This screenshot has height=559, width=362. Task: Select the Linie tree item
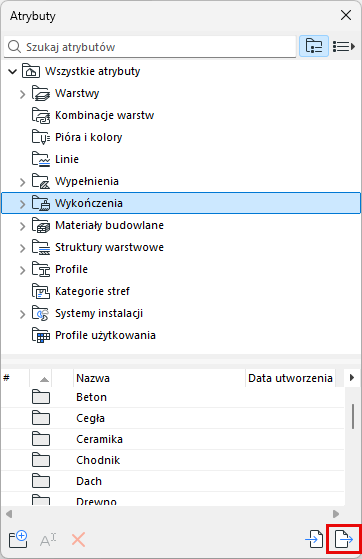[x=67, y=159]
